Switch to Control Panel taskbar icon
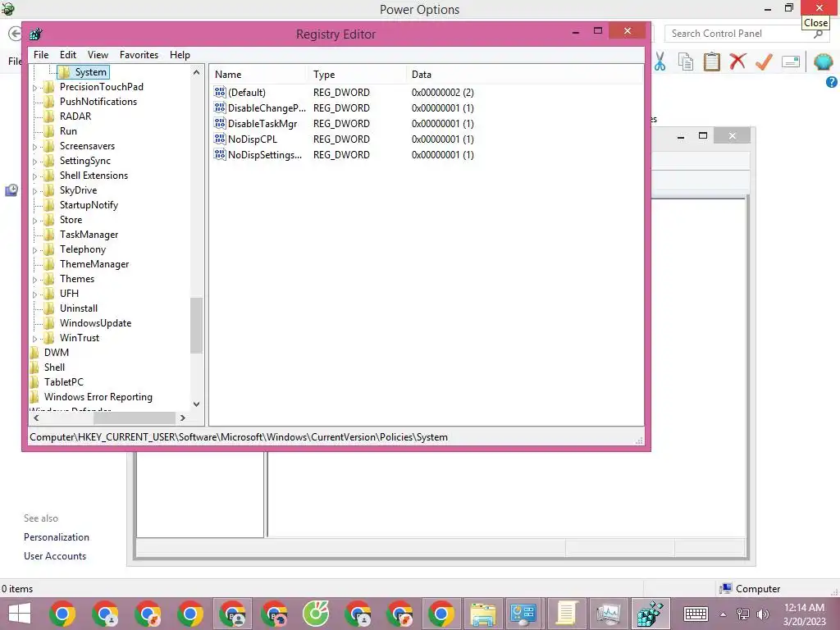 524,614
